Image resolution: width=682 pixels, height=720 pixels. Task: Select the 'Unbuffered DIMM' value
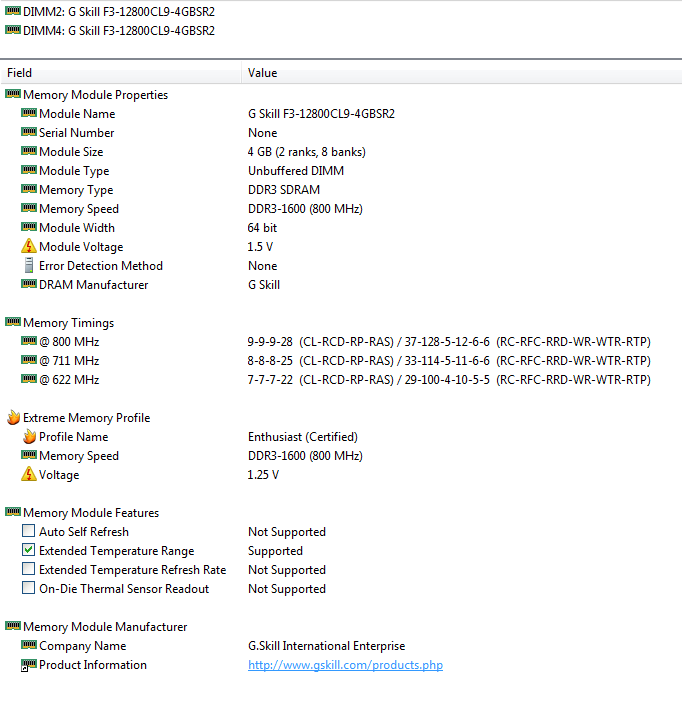(x=296, y=171)
